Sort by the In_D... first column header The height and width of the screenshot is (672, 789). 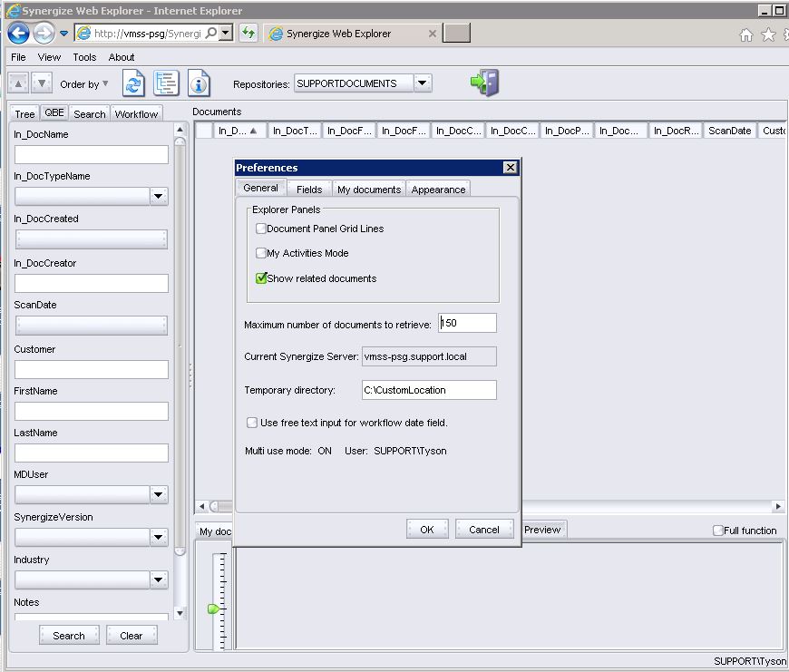pos(238,131)
